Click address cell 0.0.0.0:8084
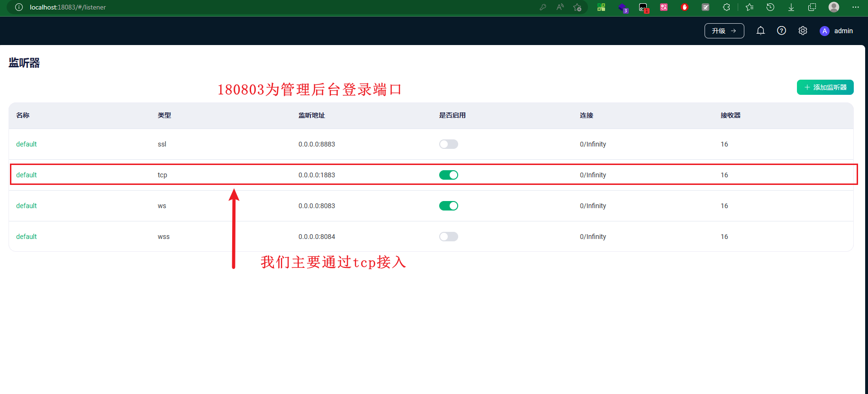Viewport: 868px width, 394px height. click(316, 237)
